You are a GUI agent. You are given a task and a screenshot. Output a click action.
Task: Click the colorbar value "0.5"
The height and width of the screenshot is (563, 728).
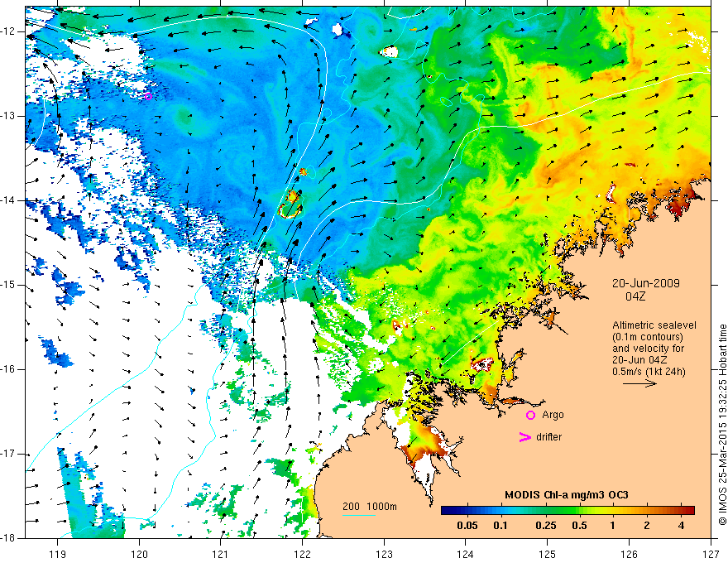[579, 526]
